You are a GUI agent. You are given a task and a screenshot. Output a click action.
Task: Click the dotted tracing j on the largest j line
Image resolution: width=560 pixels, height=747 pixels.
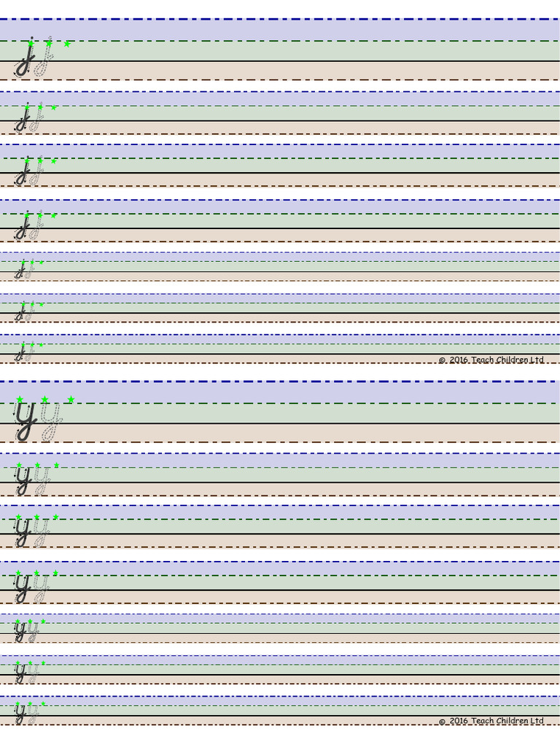tap(43, 57)
